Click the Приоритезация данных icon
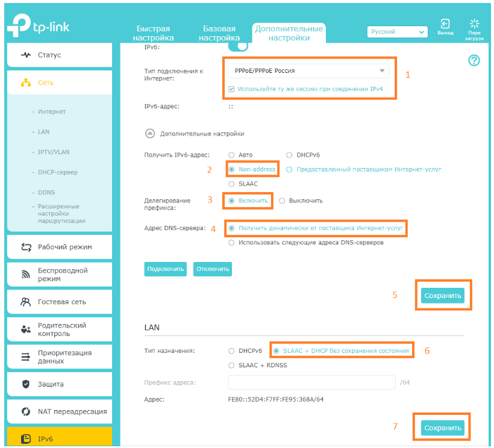The image size is (494, 448). [x=26, y=356]
